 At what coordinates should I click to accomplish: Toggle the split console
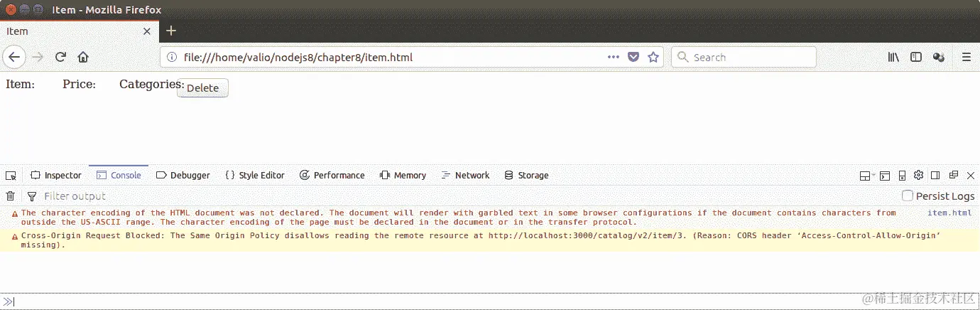[x=885, y=176]
